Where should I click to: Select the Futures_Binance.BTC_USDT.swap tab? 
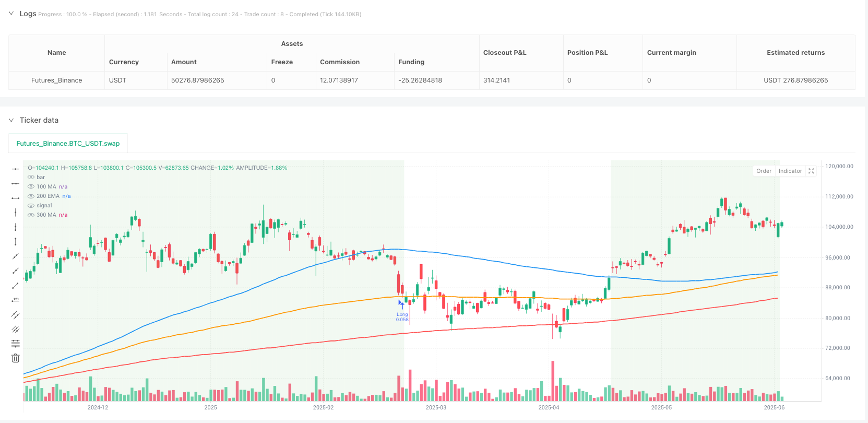click(68, 143)
